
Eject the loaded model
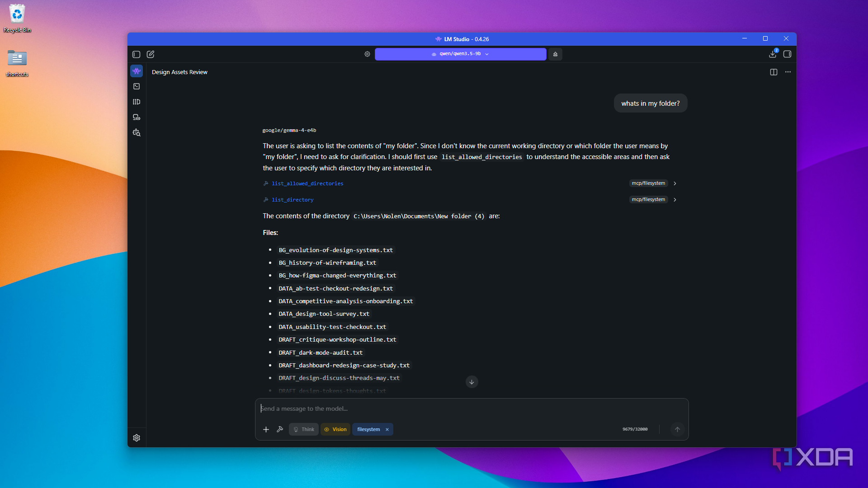coord(555,54)
